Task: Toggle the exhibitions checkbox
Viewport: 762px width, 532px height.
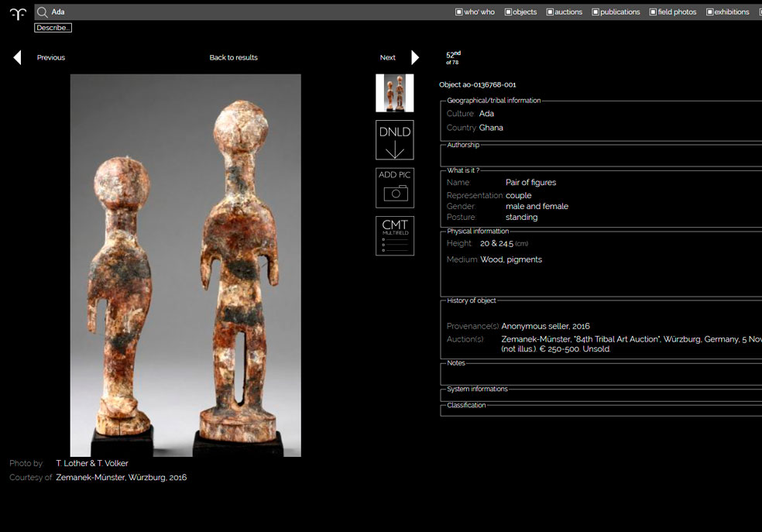Action: (710, 12)
